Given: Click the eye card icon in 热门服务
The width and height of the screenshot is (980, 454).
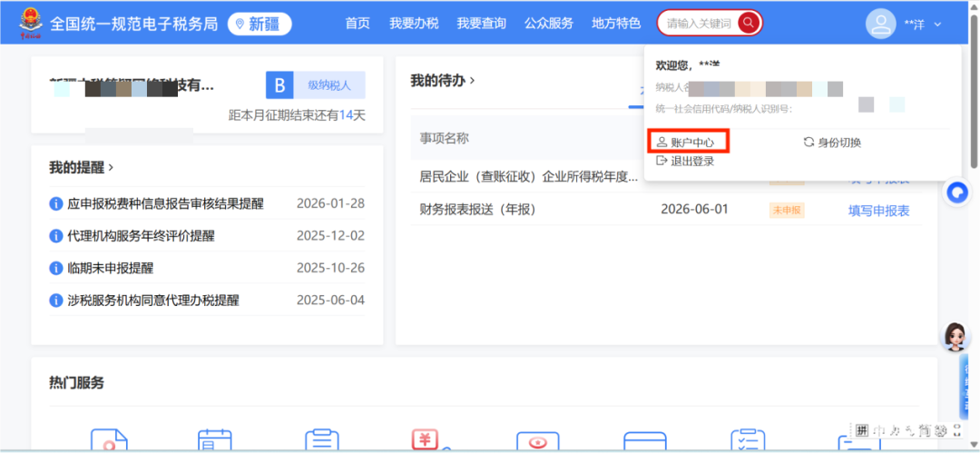Looking at the screenshot, I should [x=536, y=441].
